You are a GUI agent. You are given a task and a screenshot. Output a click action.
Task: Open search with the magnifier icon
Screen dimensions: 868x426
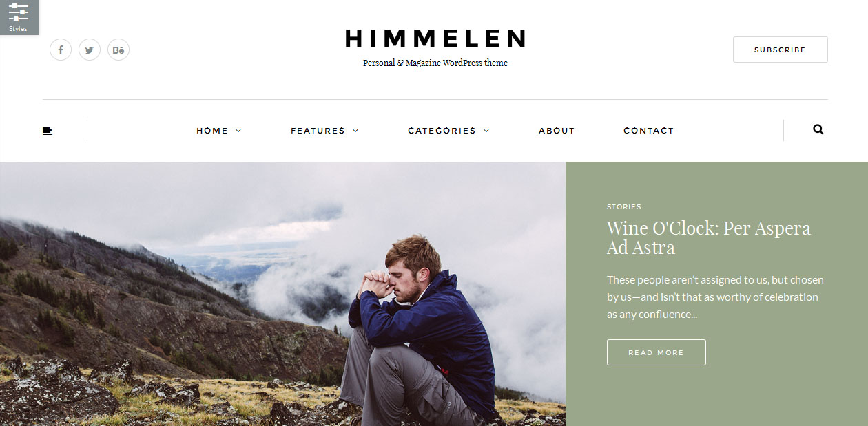tap(818, 129)
